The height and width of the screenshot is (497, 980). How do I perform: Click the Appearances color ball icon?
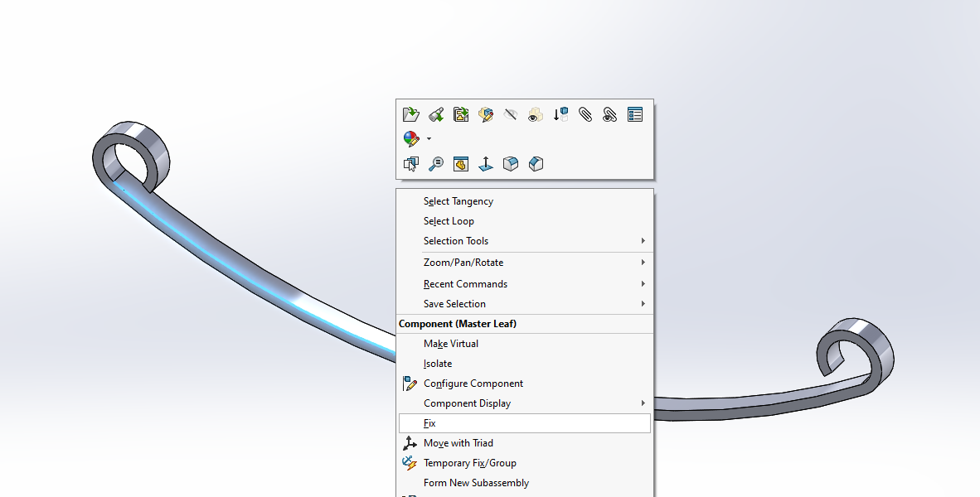click(x=411, y=139)
